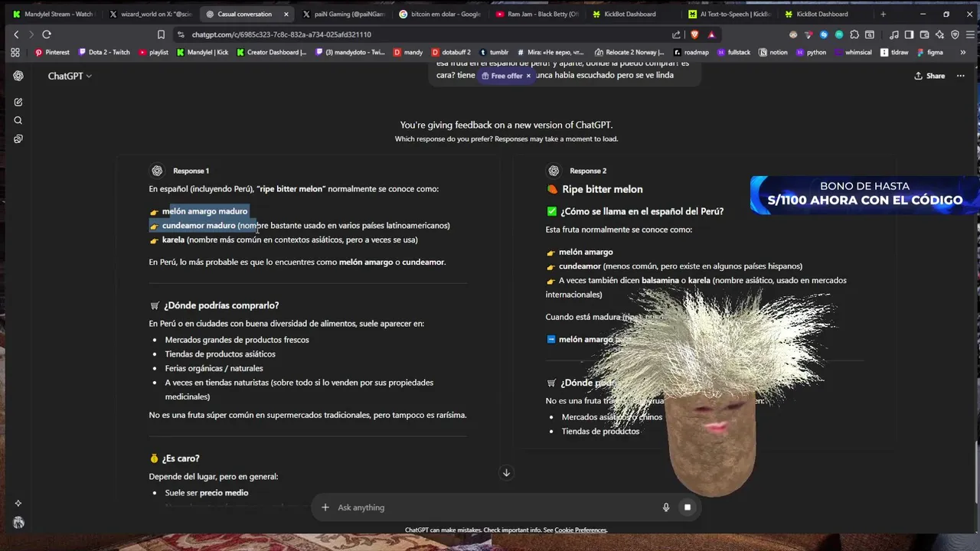Click the "¿Dónde podrías comprarlo?" heading
The image size is (980, 551).
point(220,305)
